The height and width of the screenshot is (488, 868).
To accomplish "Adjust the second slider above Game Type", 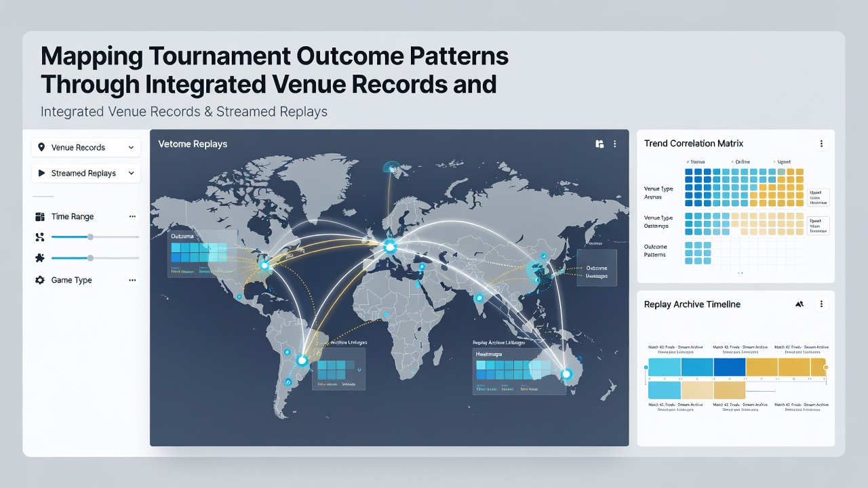I will (x=95, y=258).
